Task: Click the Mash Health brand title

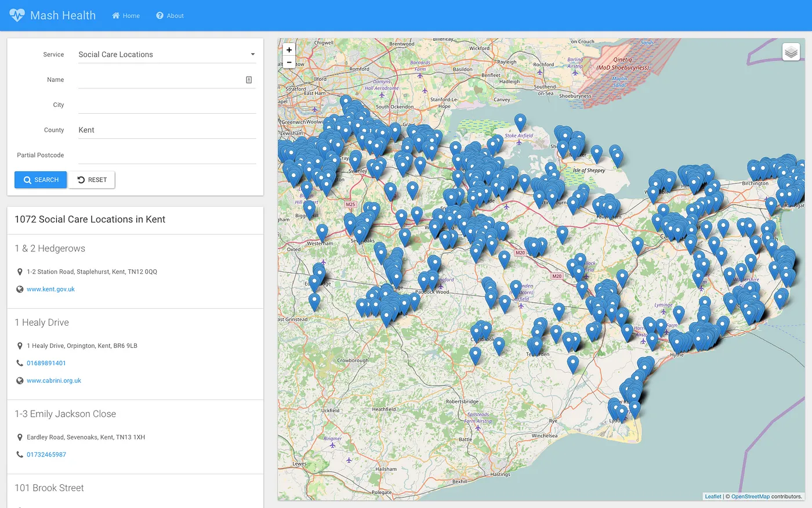Action: pyautogui.click(x=63, y=16)
